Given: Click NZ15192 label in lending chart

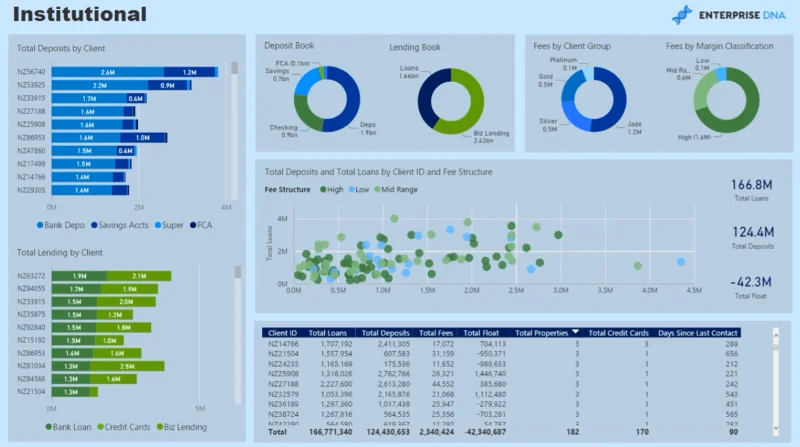Looking at the screenshot, I should click(x=31, y=340).
